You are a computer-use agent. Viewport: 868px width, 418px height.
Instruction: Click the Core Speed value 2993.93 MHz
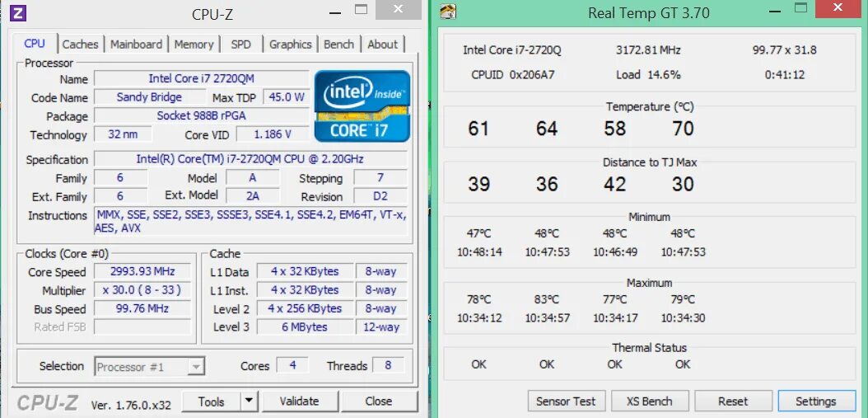[x=142, y=271]
